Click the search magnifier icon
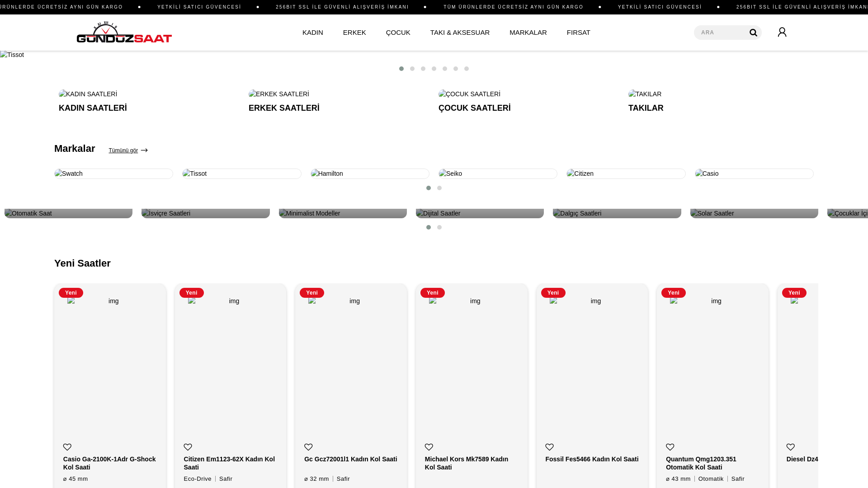Viewport: 868px width, 488px height. (753, 33)
